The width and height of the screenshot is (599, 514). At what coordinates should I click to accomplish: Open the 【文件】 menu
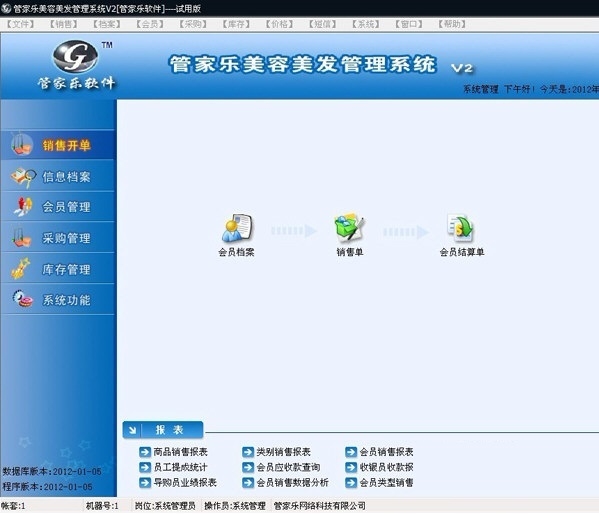(20, 24)
